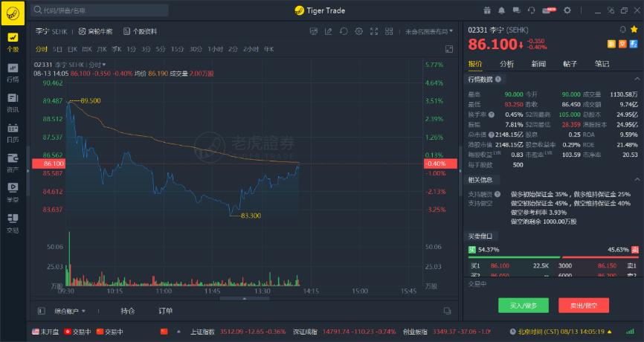Viewport: 644px width, 342px height.
Task: Open the 行情 market quotes sidebar icon
Action: click(x=13, y=72)
